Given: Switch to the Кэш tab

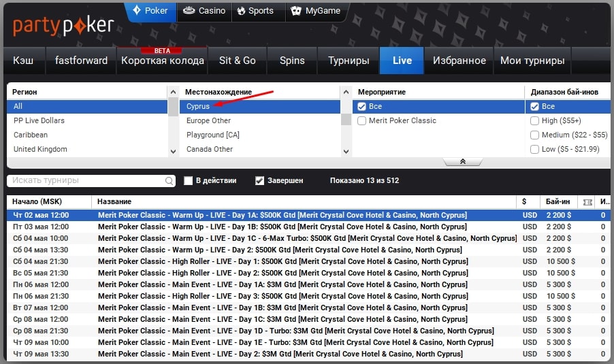Looking at the screenshot, I should point(24,61).
